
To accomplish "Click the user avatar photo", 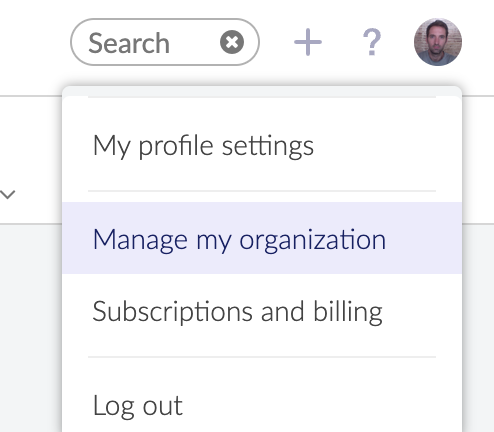I will (x=438, y=42).
